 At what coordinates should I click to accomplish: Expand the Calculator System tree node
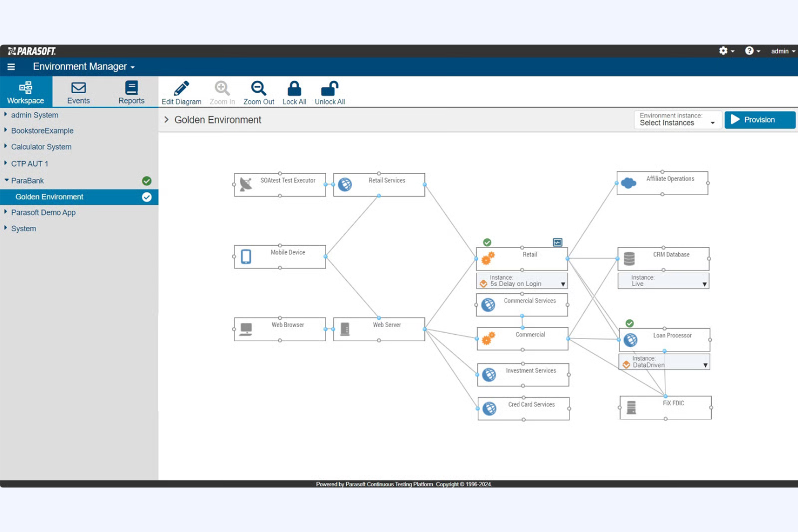(x=6, y=147)
